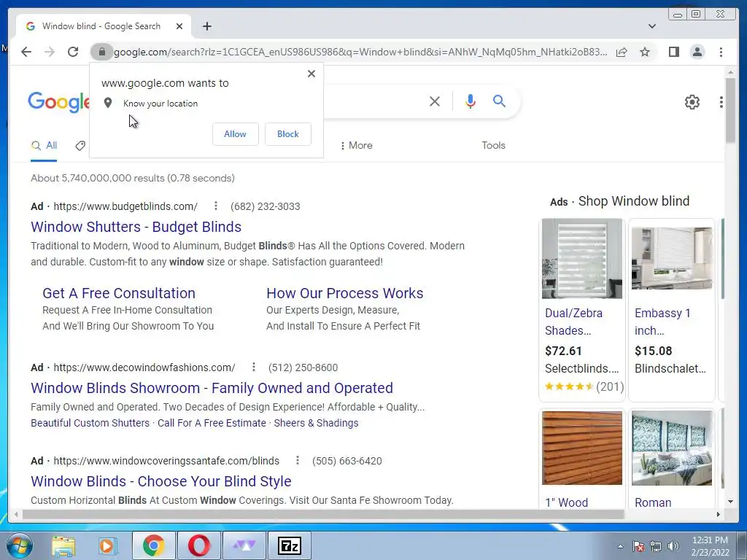Viewport: 747px width, 560px height.
Task: Open ad options for decowindowfashions.com
Action: (x=253, y=367)
